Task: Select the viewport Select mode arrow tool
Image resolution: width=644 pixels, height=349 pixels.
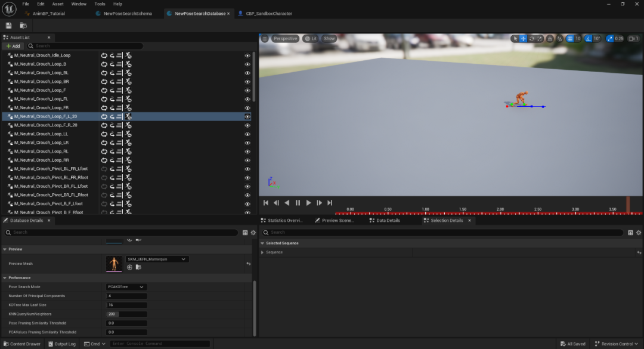Action: point(515,39)
